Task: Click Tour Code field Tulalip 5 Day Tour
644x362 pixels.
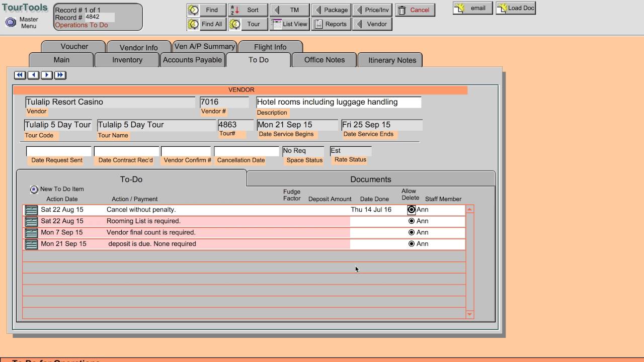Action: [58, 125]
